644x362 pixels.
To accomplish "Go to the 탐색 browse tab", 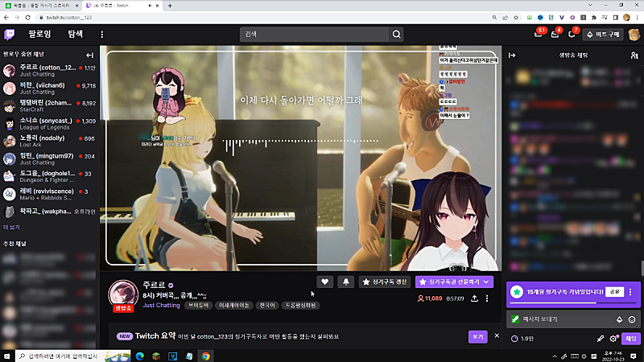I will point(75,35).
